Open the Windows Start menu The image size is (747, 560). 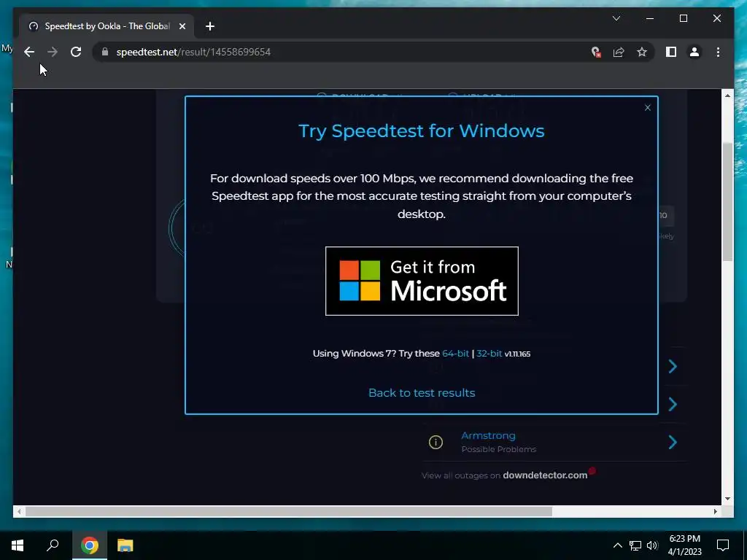[x=18, y=545]
